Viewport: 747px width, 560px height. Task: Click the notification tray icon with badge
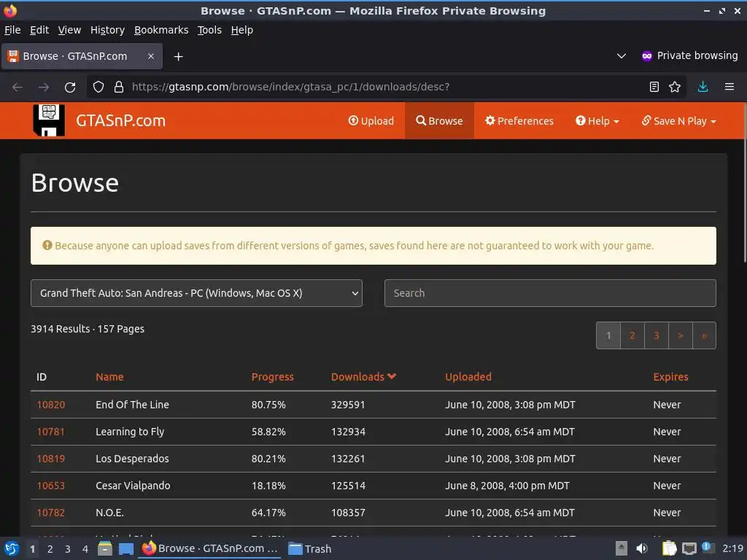click(708, 548)
